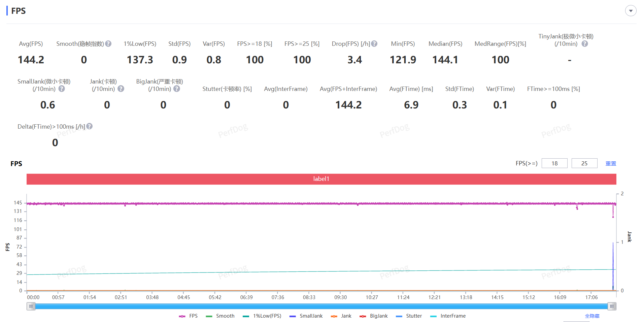Select the red label1 bar
Image resolution: width=644 pixels, height=322 pixels.
pyautogui.click(x=321, y=179)
